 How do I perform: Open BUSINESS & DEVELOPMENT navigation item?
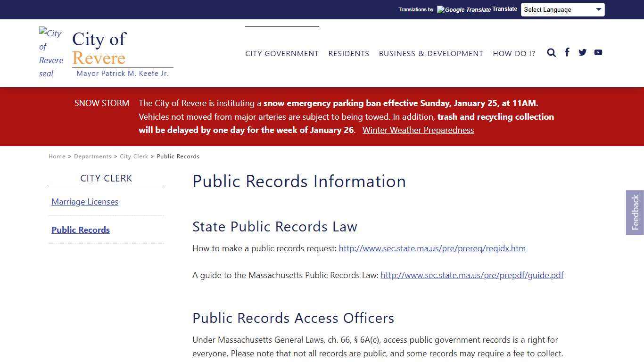[431, 53]
